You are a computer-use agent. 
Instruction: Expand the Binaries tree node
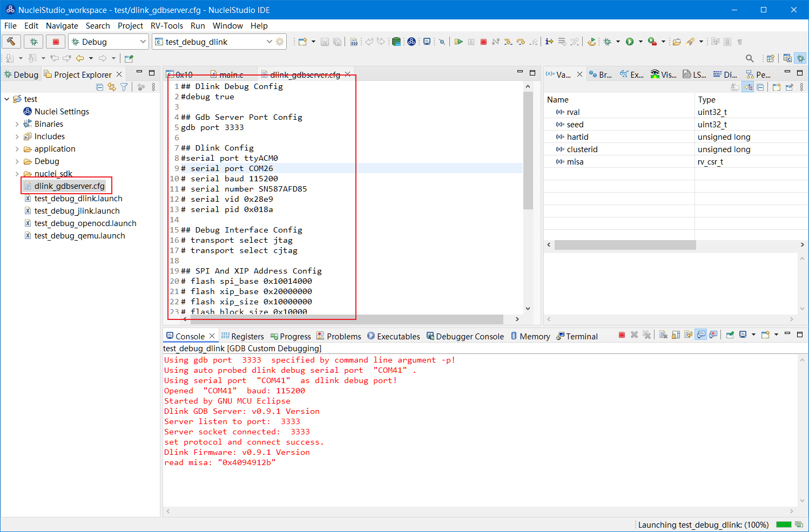coord(17,124)
